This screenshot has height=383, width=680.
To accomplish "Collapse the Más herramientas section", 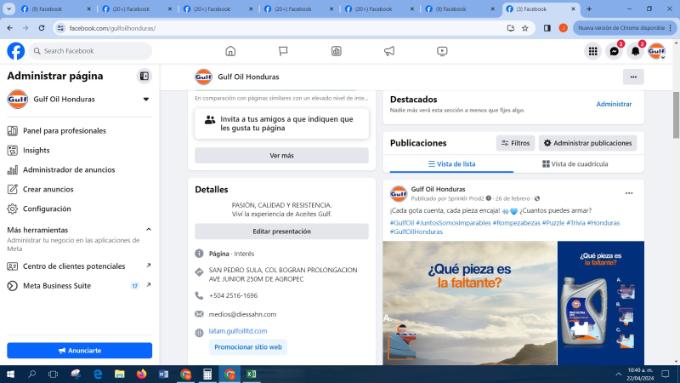I will (x=148, y=229).
